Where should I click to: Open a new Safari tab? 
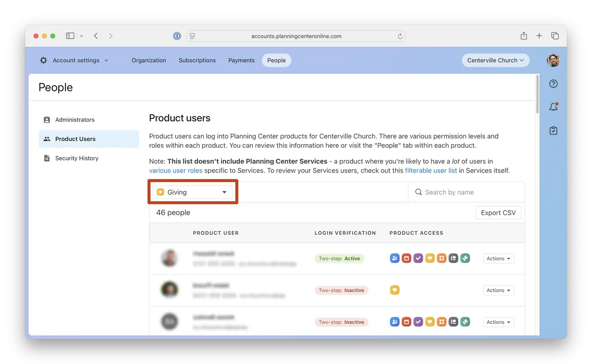pyautogui.click(x=539, y=36)
